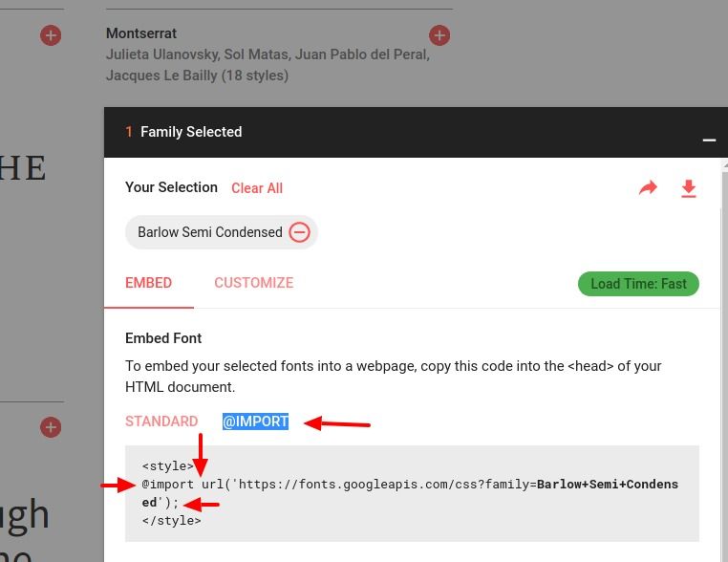Click the Family Selected header bar

click(x=416, y=132)
